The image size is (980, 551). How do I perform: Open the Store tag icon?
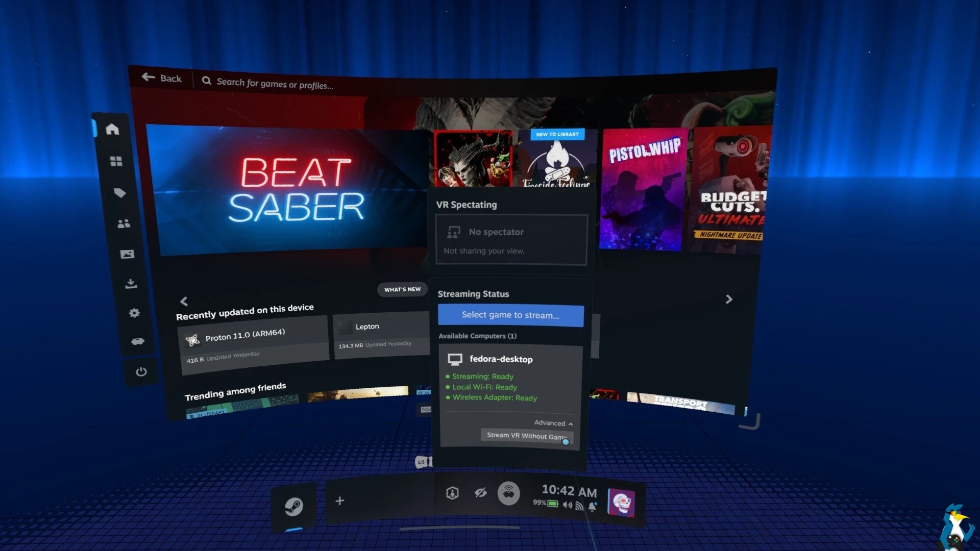(119, 193)
